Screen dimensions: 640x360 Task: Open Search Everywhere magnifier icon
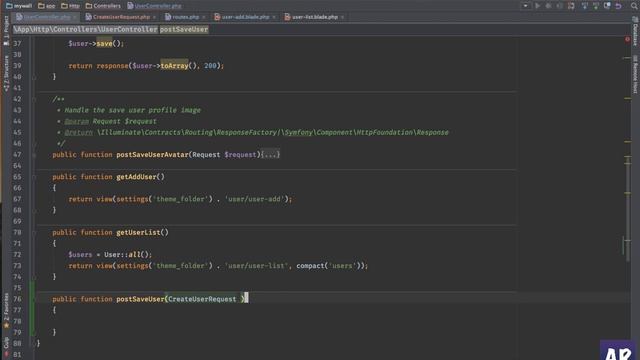point(635,6)
